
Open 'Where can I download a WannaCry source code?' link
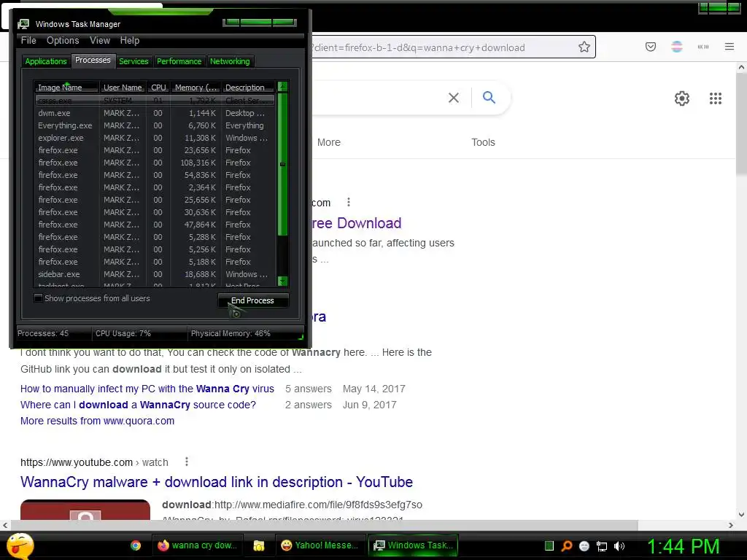[138, 405]
